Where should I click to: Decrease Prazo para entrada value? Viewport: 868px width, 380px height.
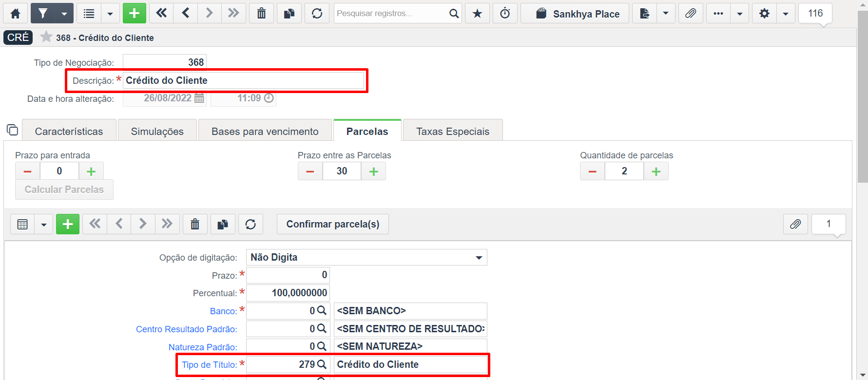pos(28,171)
